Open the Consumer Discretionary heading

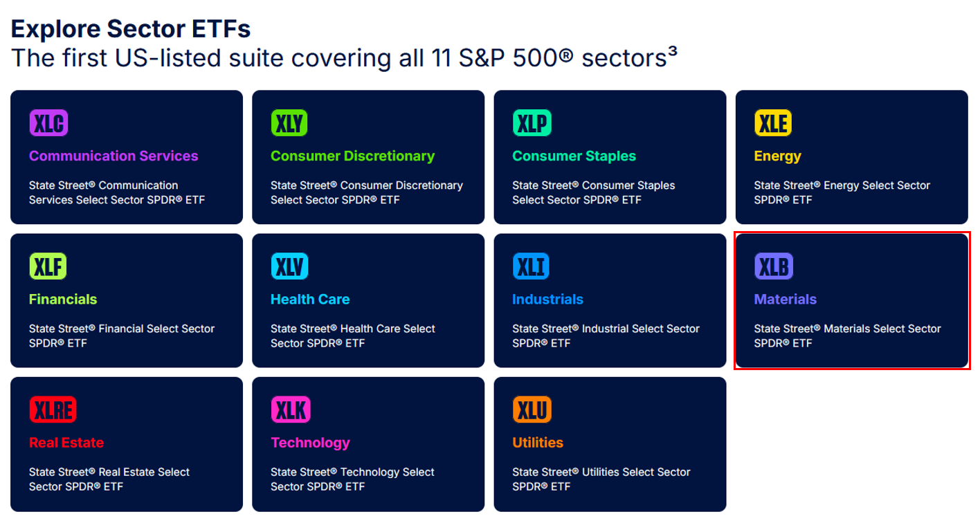352,156
